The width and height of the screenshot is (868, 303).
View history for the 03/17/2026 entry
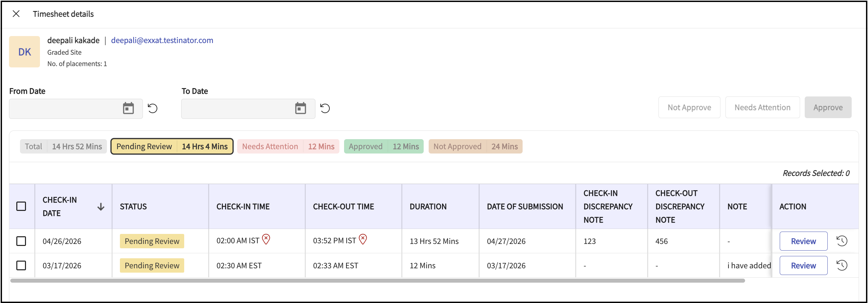click(841, 265)
